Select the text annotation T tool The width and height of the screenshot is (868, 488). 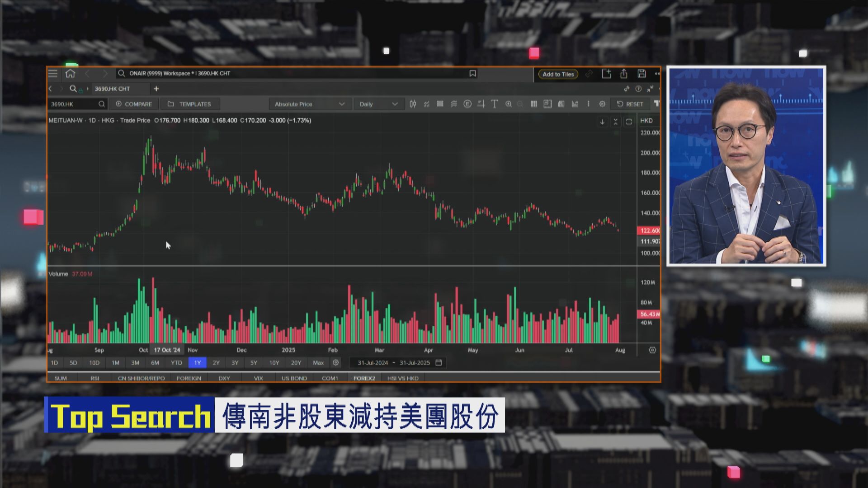495,104
